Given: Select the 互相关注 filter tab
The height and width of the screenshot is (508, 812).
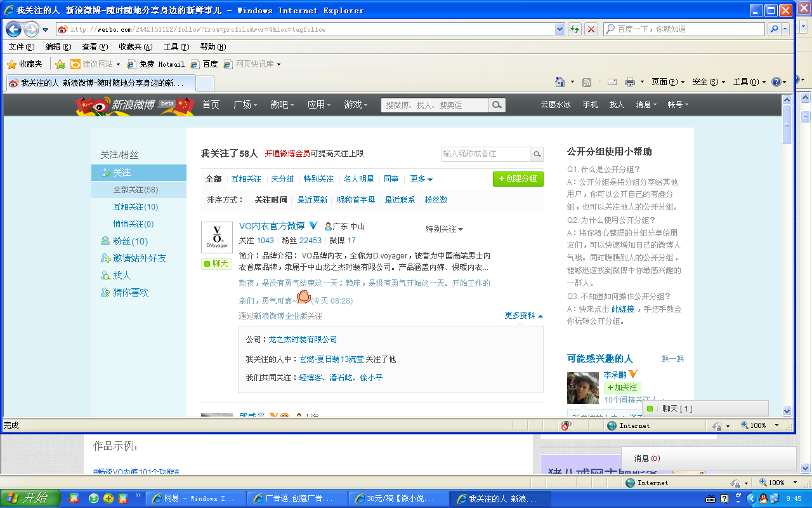Looking at the screenshot, I should click(x=246, y=179).
